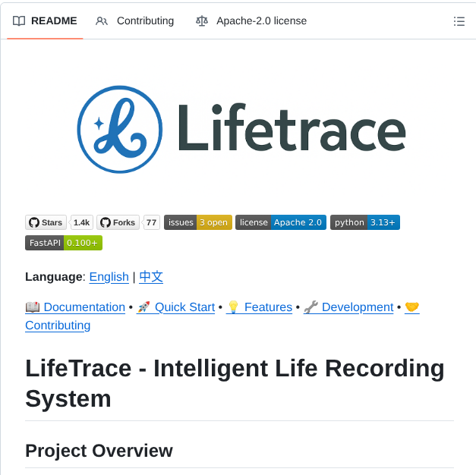
Task: Open the Apache-2.0 license tab
Action: coord(251,21)
